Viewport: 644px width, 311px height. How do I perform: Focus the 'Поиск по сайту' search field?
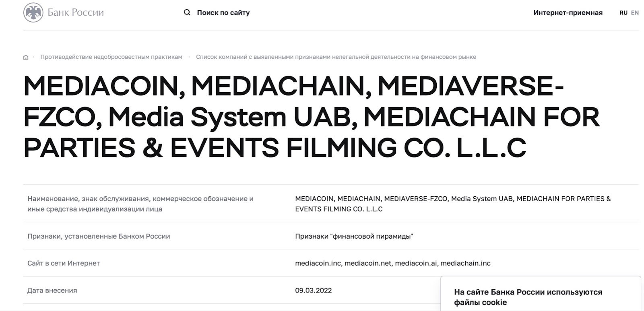[223, 12]
